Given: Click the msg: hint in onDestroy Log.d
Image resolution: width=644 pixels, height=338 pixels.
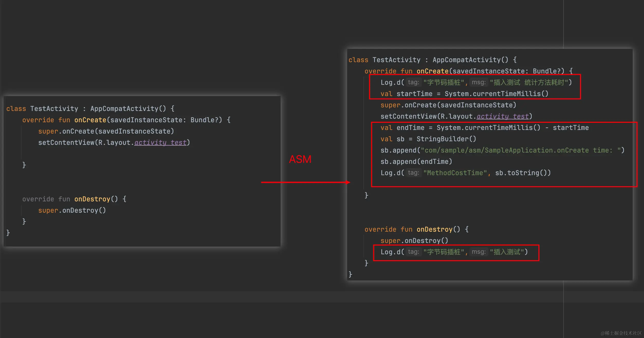Looking at the screenshot, I should (x=479, y=252).
